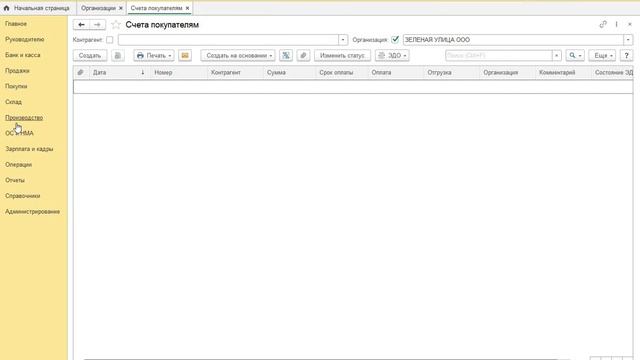Open the Справочники section
The width and height of the screenshot is (640, 360).
point(22,196)
